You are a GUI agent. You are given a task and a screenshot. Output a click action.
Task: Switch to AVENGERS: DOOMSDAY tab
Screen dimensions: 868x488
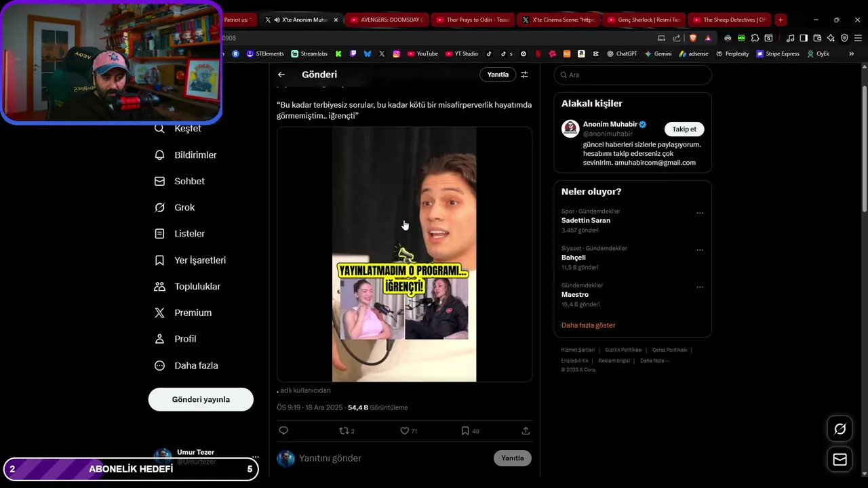pyautogui.click(x=387, y=20)
